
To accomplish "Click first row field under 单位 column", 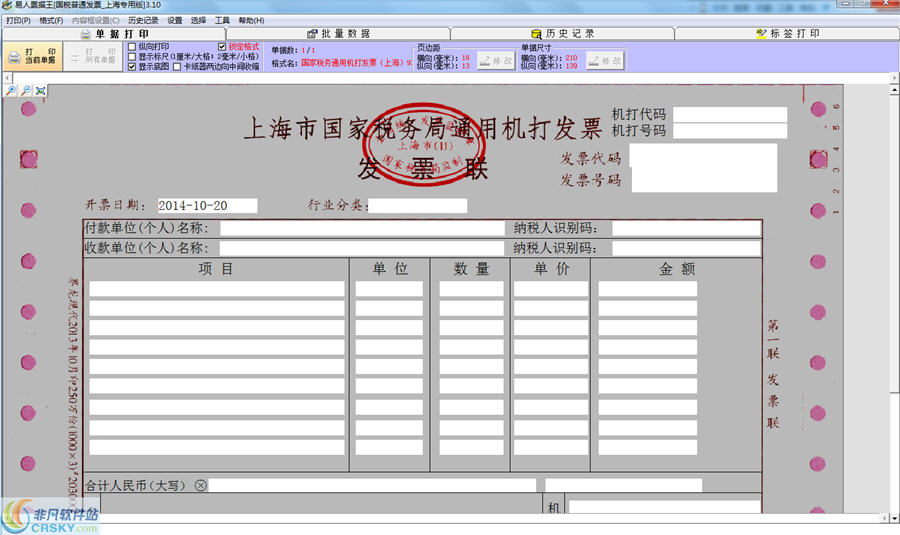I will click(x=389, y=289).
